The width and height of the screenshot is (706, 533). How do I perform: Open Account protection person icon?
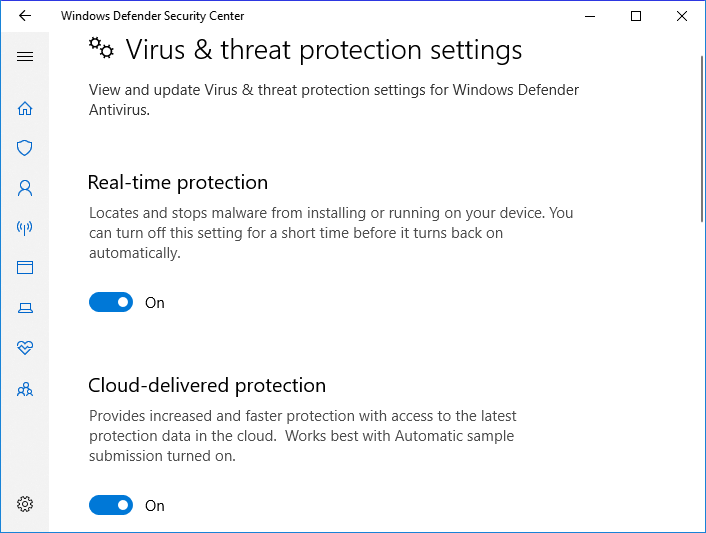coord(25,187)
